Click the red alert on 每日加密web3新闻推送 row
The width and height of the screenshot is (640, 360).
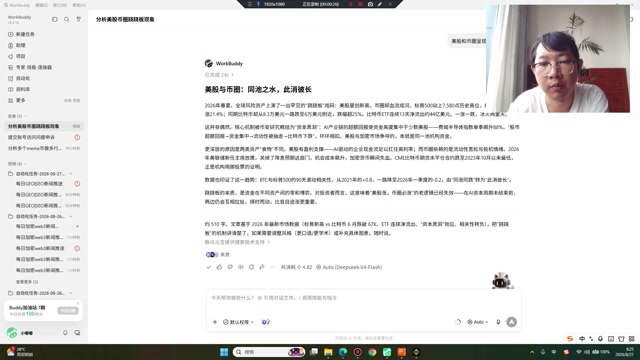pos(77,248)
